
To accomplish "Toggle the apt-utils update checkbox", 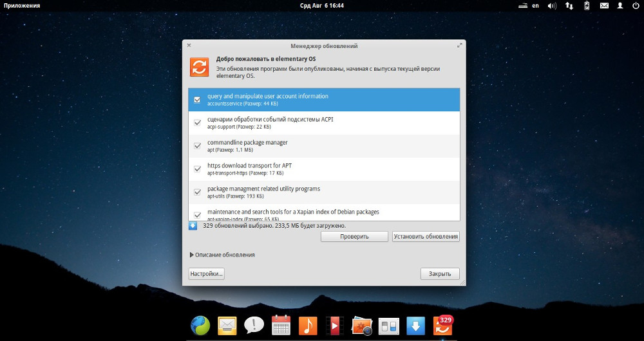I will [x=198, y=192].
